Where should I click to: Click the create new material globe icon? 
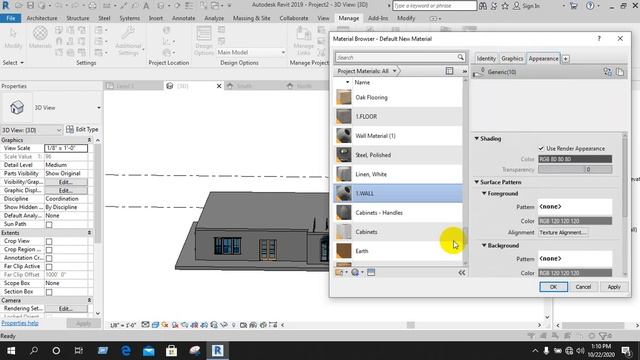coord(356,272)
